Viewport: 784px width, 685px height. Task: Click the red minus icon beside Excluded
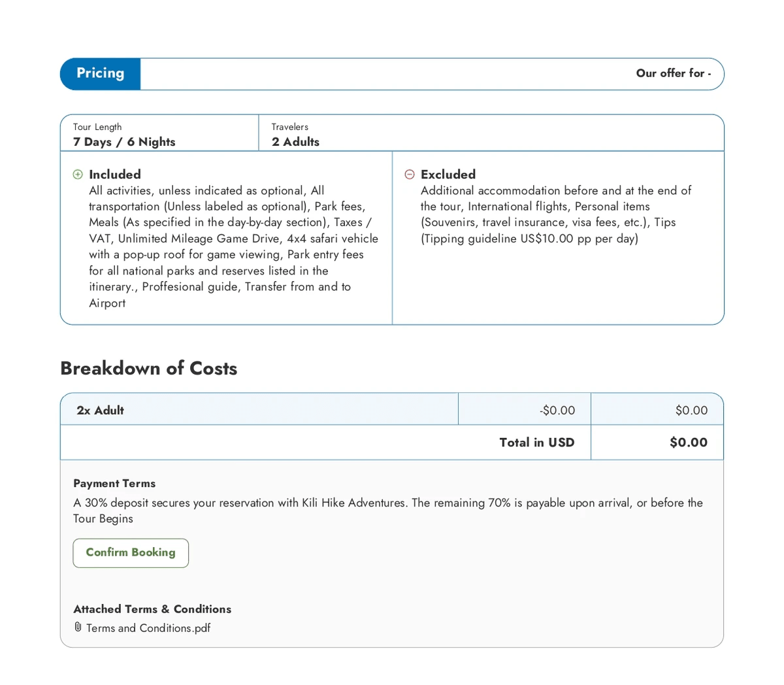pos(410,175)
